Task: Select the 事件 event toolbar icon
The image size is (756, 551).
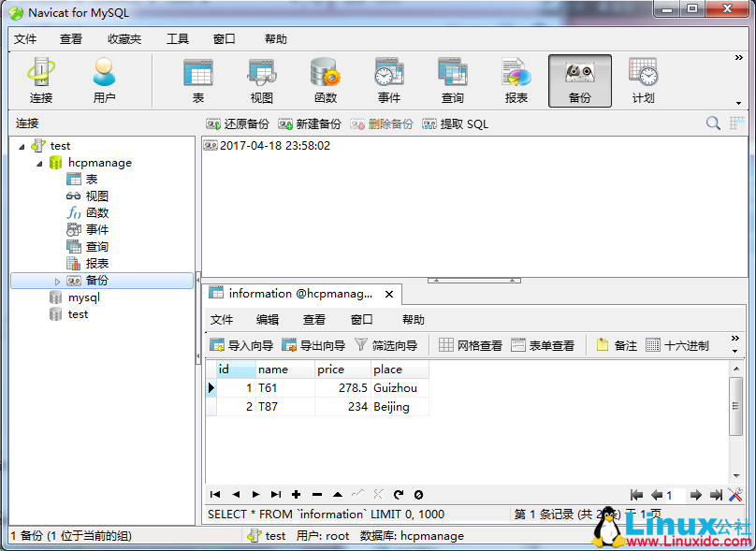Action: [x=389, y=80]
